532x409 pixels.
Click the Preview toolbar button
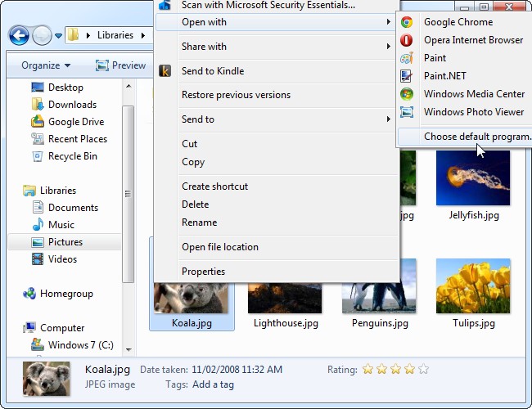(120, 65)
